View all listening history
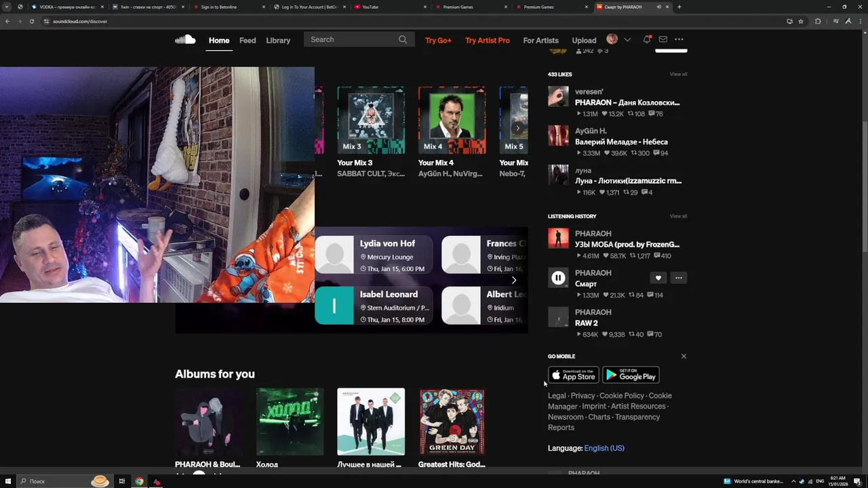The image size is (868, 488). [678, 216]
